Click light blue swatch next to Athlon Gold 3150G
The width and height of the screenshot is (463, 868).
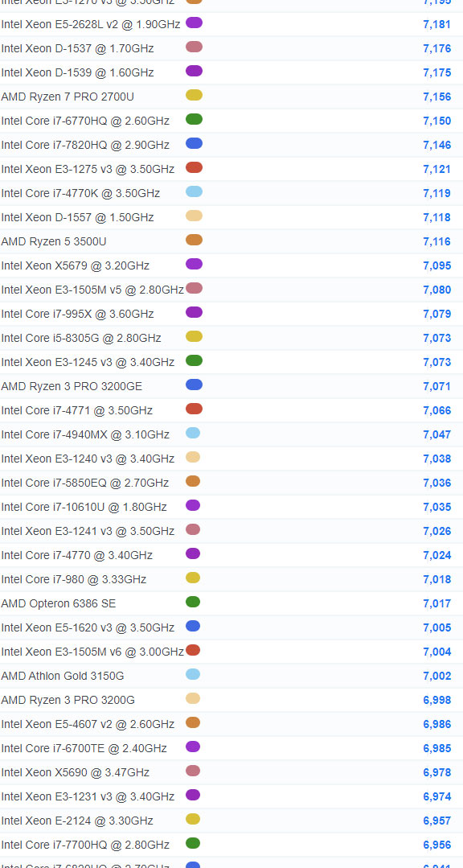193,674
